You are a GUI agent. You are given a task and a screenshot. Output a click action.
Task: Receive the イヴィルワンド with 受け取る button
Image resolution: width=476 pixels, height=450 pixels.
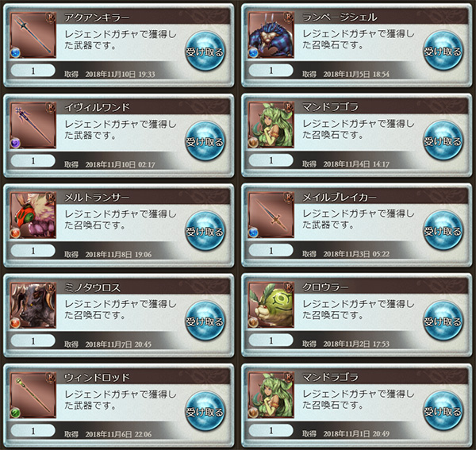pyautogui.click(x=205, y=141)
